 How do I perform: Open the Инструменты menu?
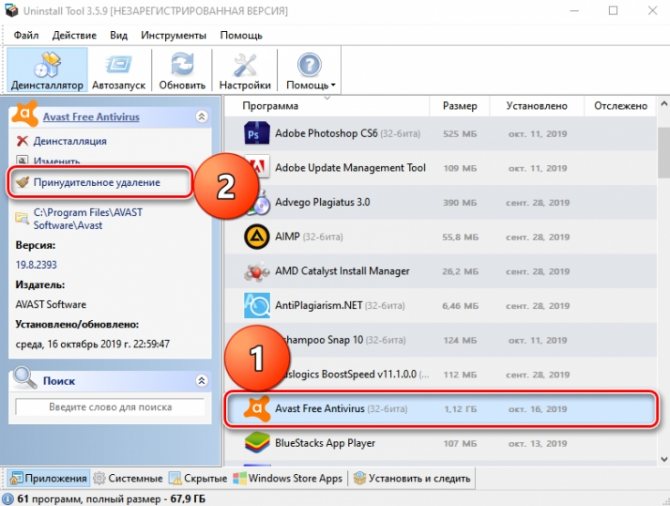pyautogui.click(x=173, y=35)
